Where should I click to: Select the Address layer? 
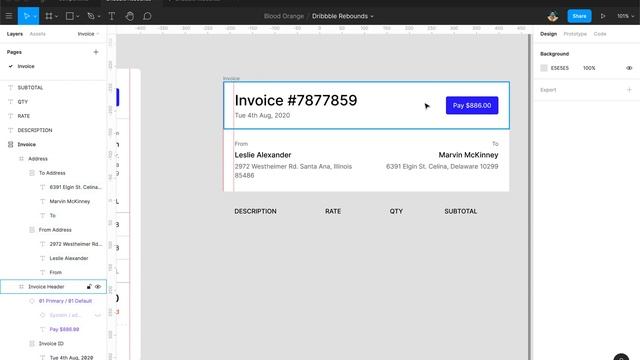click(38, 159)
